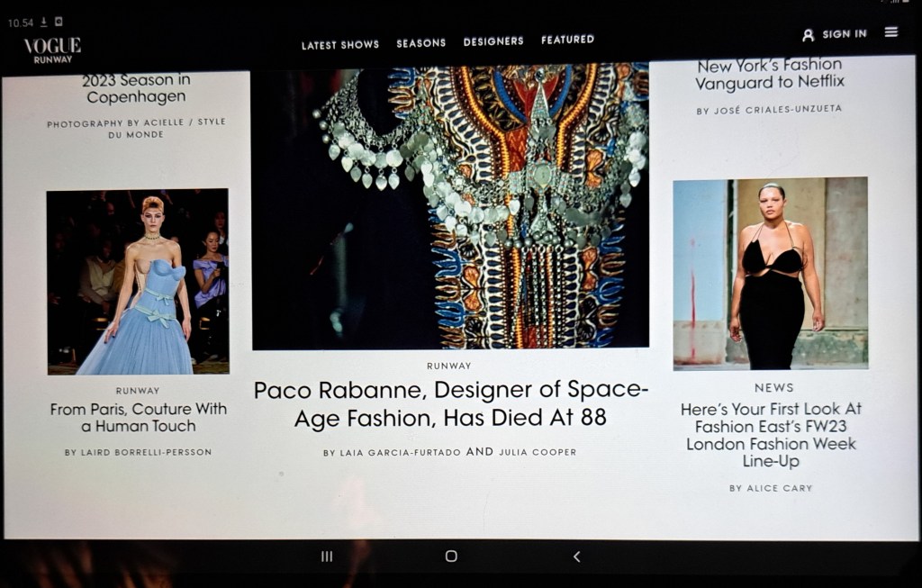Tap the Android back arrow
The height and width of the screenshot is (588, 922).
pyautogui.click(x=576, y=556)
